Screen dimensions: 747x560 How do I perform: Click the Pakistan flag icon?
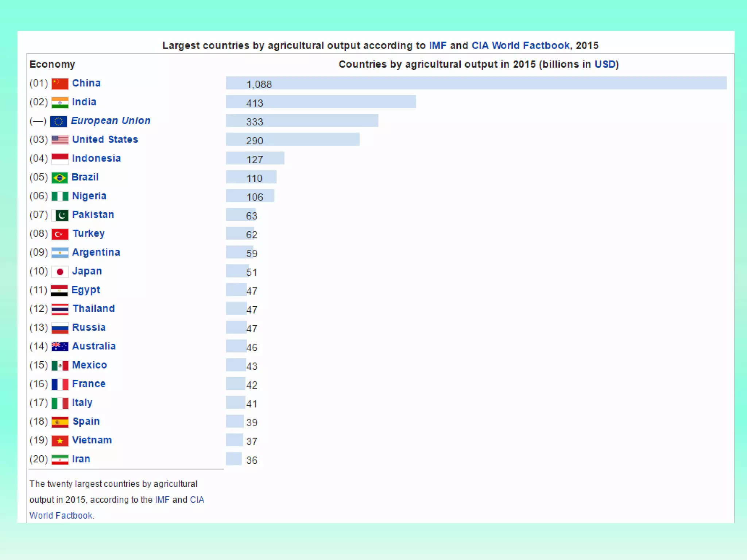click(x=60, y=215)
